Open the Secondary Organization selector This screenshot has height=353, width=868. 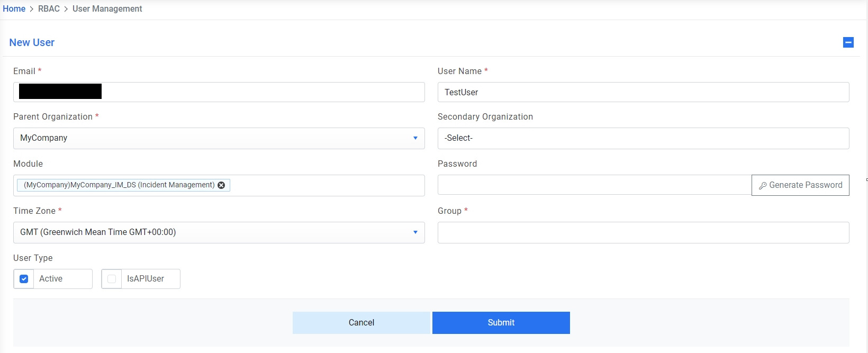(643, 138)
